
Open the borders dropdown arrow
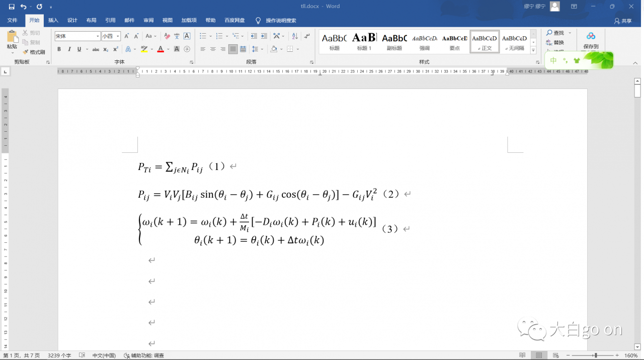[x=298, y=49]
